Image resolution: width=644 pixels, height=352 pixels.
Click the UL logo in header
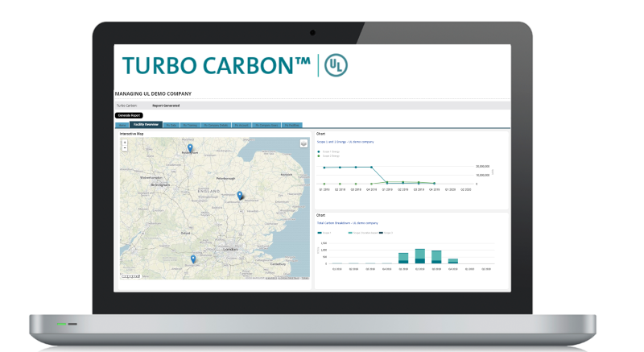tap(336, 65)
